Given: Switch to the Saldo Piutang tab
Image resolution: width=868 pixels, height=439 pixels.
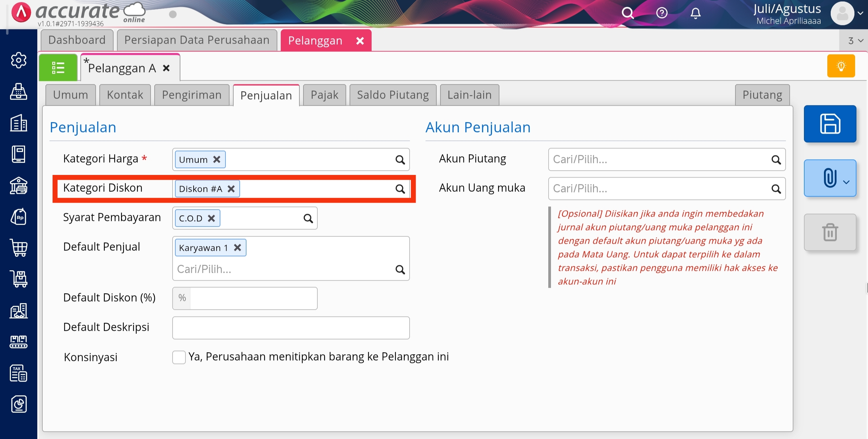Looking at the screenshot, I should click(393, 95).
